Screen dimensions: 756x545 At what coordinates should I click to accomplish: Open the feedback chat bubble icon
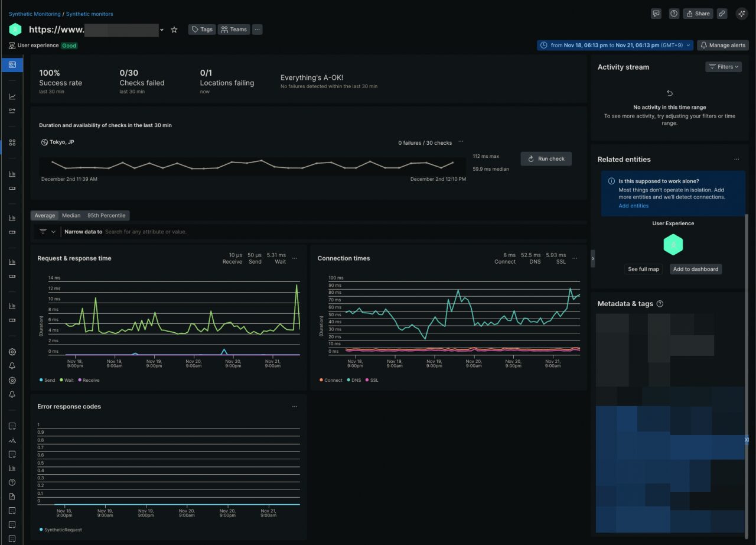click(x=656, y=14)
